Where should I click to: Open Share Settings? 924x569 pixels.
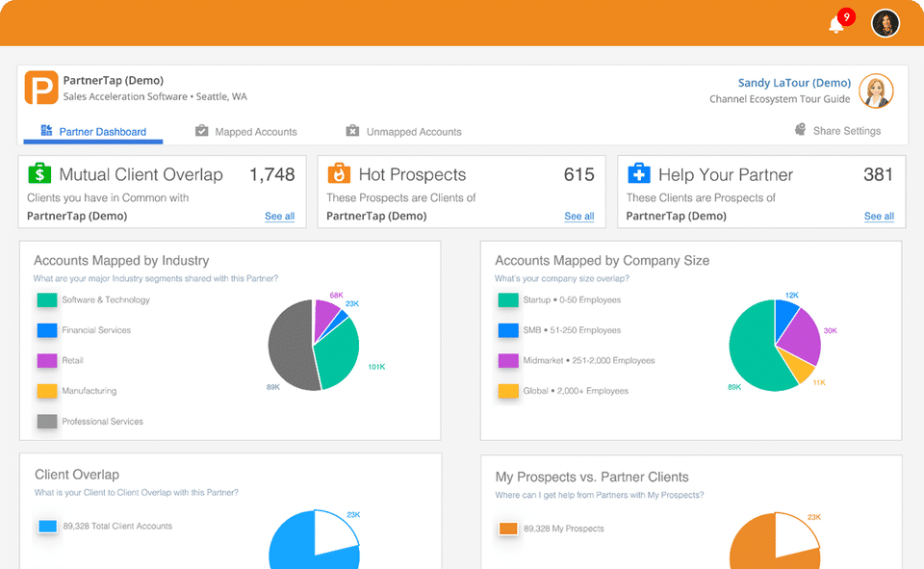837,130
